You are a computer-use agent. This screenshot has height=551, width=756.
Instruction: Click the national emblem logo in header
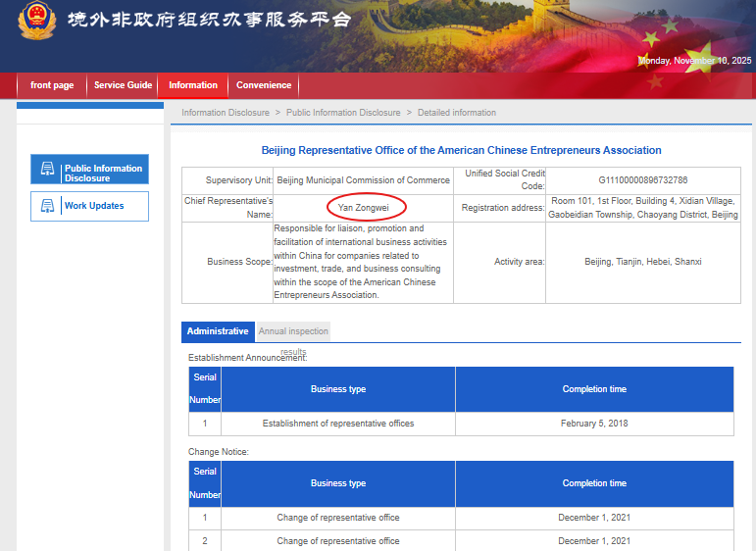[x=36, y=21]
